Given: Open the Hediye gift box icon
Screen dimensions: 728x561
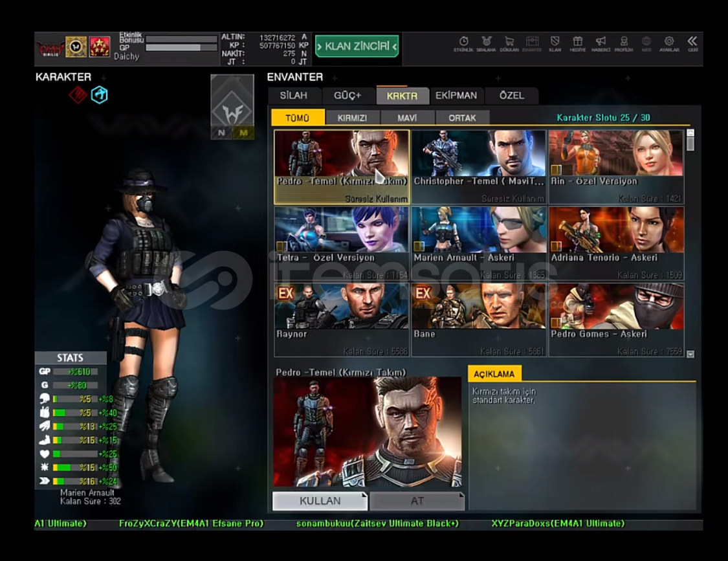Looking at the screenshot, I should coord(578,43).
